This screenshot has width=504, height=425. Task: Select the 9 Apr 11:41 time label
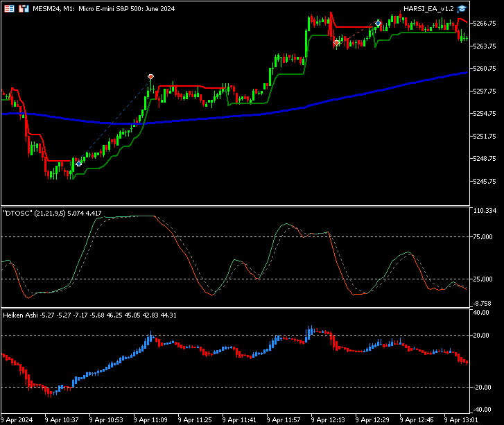click(x=239, y=420)
